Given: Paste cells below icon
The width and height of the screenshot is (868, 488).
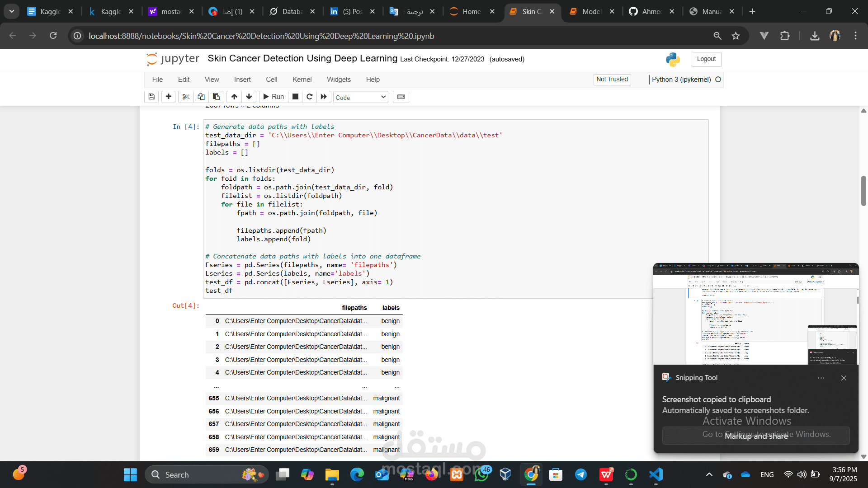Looking at the screenshot, I should point(216,97).
